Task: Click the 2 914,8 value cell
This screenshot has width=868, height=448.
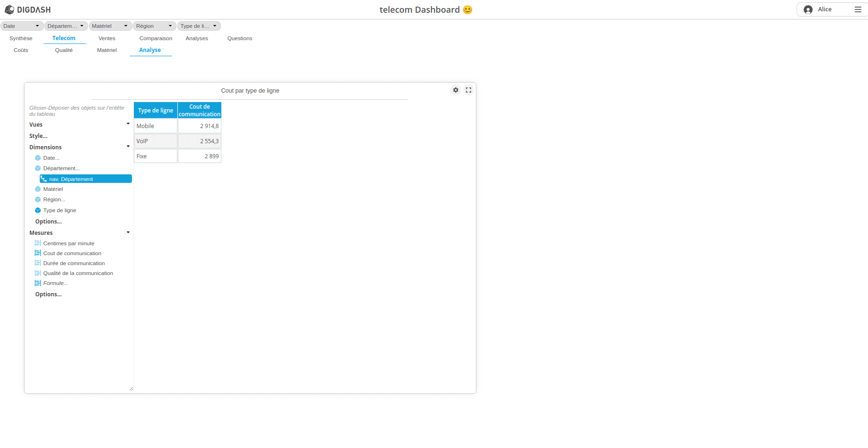Action: click(200, 126)
